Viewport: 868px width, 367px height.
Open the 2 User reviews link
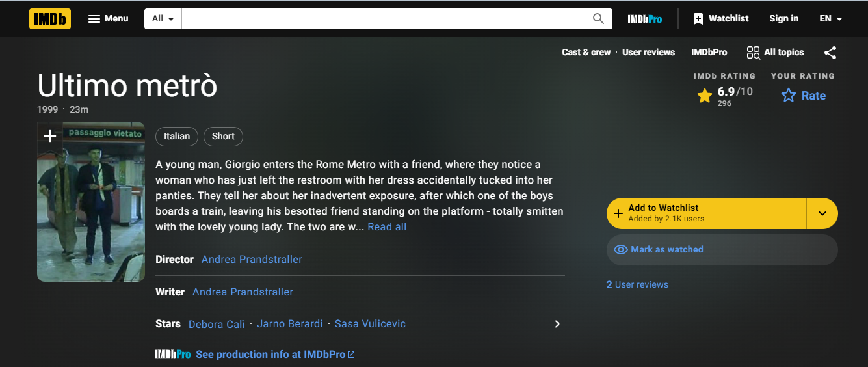point(637,284)
